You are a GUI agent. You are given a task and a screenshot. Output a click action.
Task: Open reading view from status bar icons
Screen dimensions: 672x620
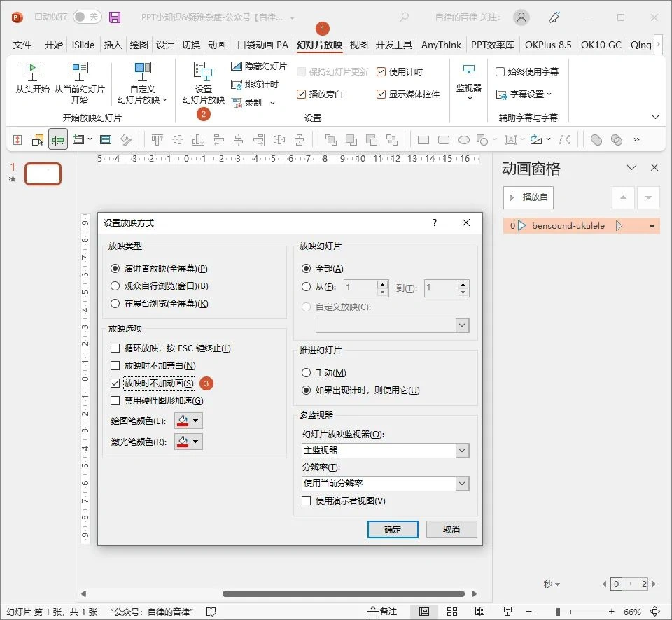pyautogui.click(x=479, y=610)
